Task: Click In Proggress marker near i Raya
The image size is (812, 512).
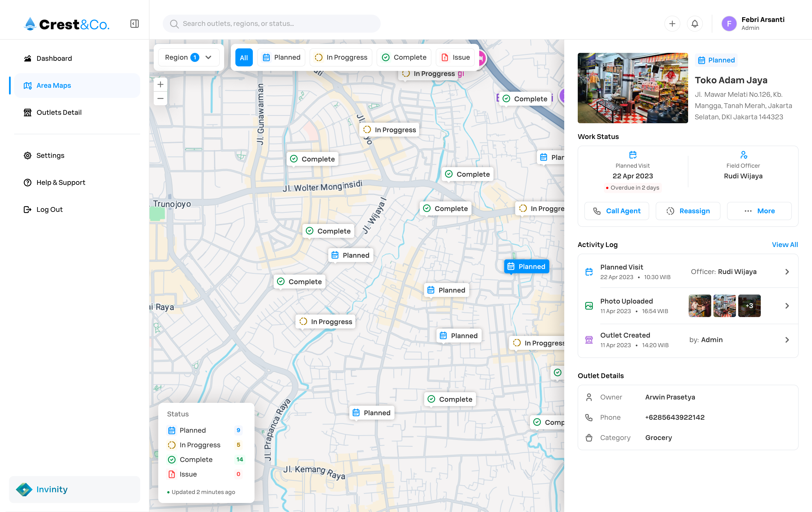Action: tap(326, 322)
